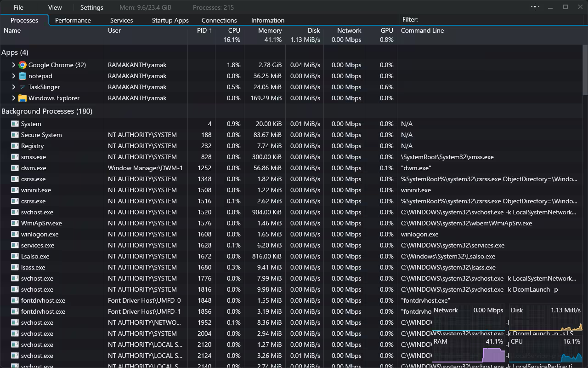The image size is (588, 368).
Task: Select the Processes tab
Action: pos(24,20)
